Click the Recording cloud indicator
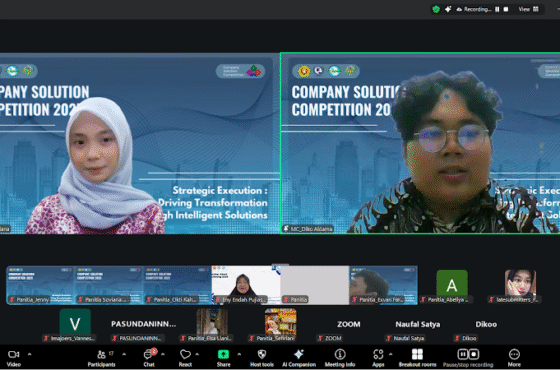 [474, 9]
